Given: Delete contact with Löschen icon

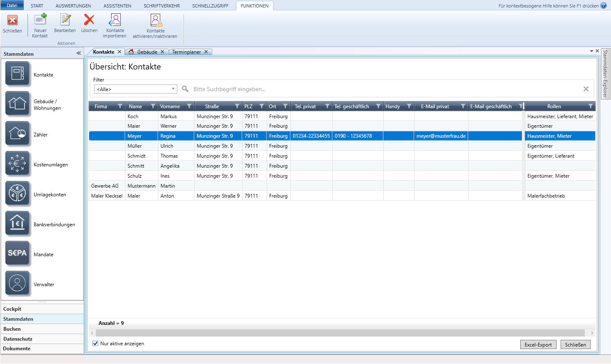Looking at the screenshot, I should click(89, 20).
